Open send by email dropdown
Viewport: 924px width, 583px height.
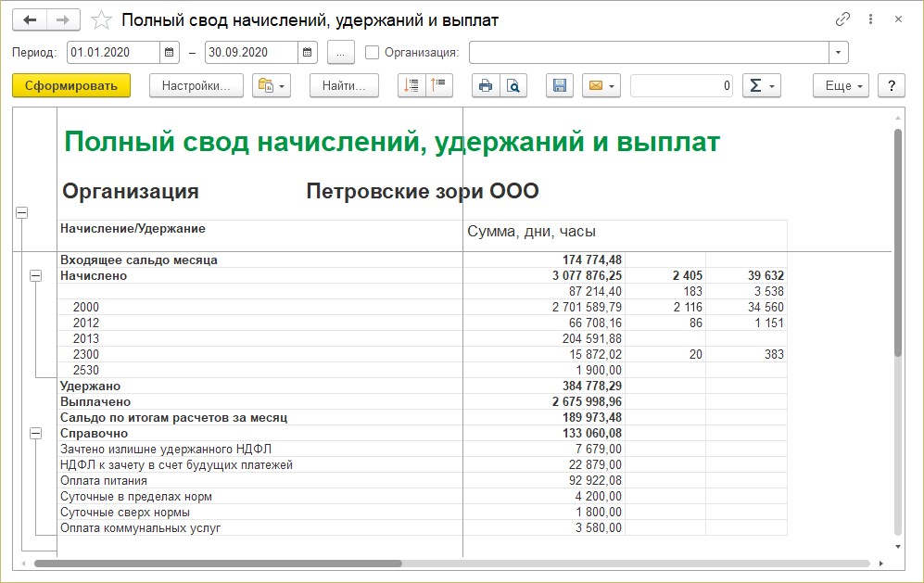pos(601,85)
